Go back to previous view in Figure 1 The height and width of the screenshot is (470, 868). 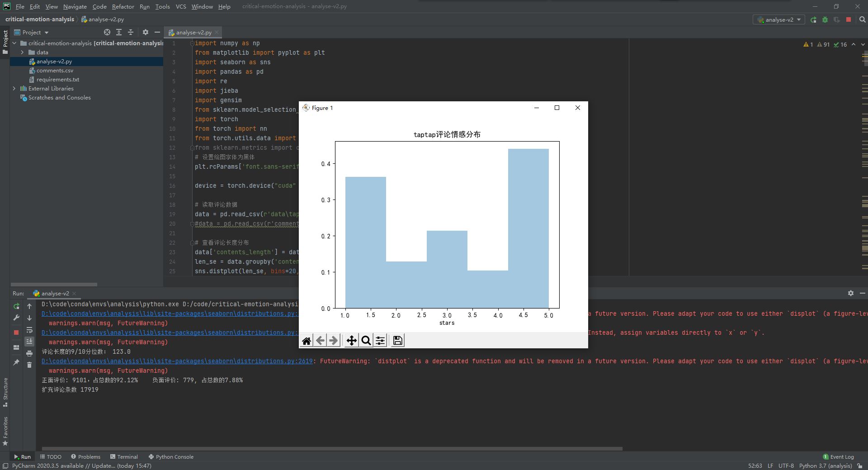point(320,341)
